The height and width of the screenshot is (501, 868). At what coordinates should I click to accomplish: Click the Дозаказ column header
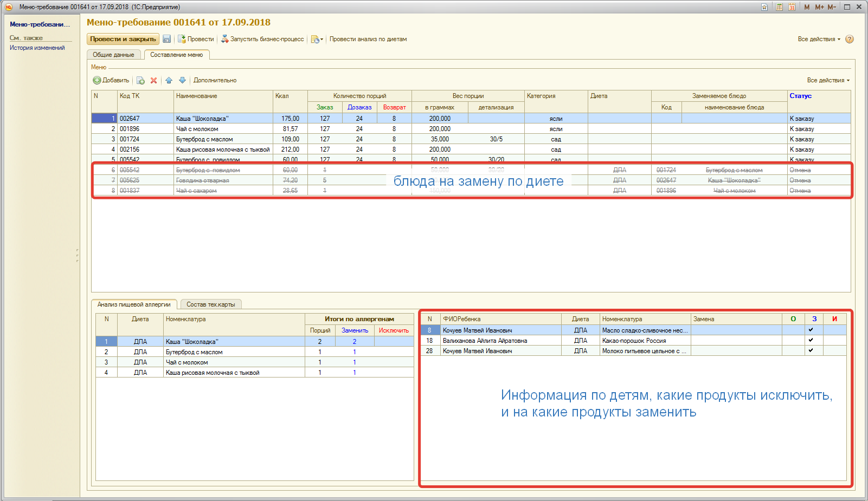359,107
